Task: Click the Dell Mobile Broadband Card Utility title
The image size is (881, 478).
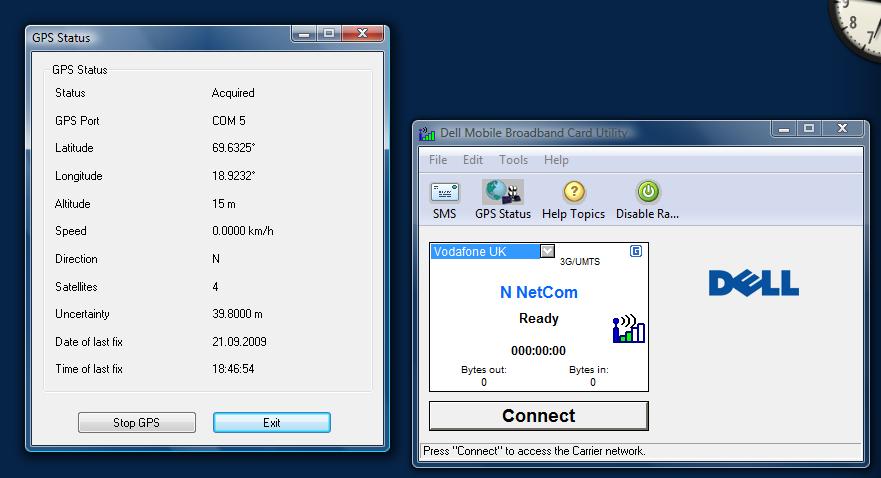Action: tap(533, 133)
